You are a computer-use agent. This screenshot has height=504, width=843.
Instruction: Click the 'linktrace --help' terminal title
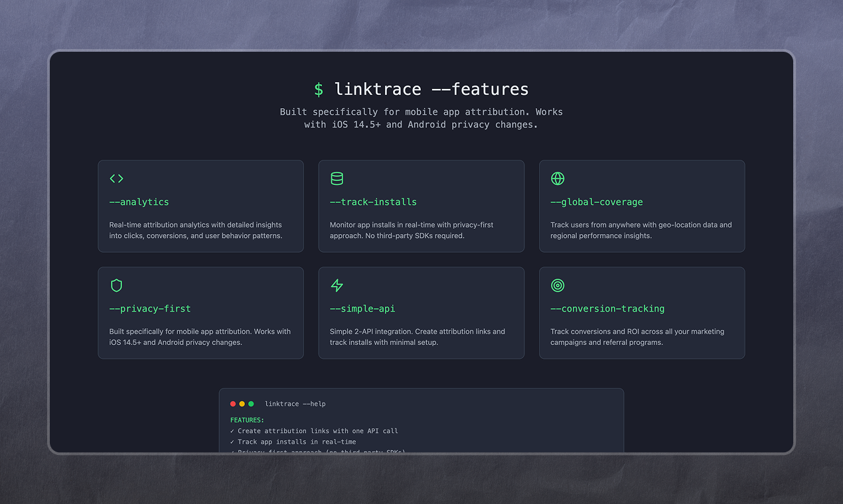(295, 404)
